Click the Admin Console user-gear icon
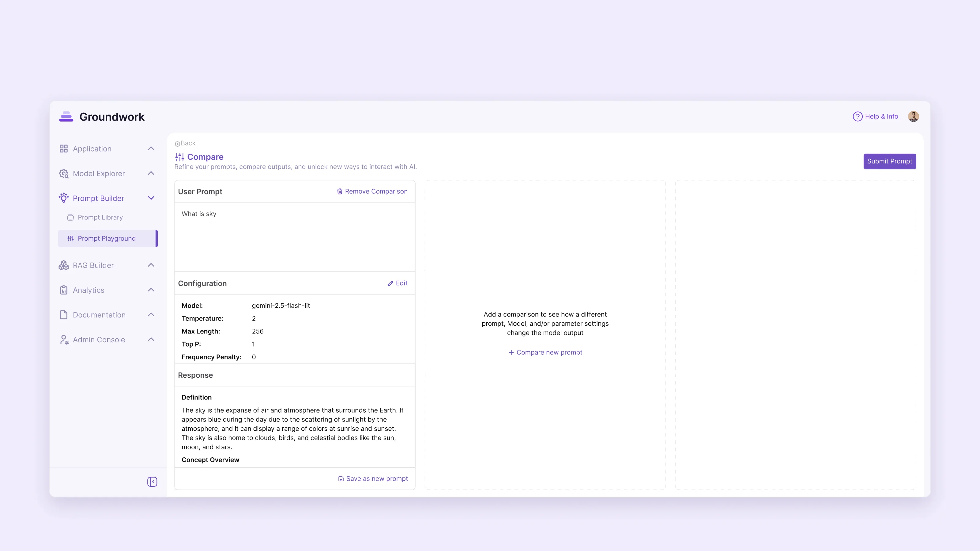Image resolution: width=980 pixels, height=551 pixels. pos(64,339)
